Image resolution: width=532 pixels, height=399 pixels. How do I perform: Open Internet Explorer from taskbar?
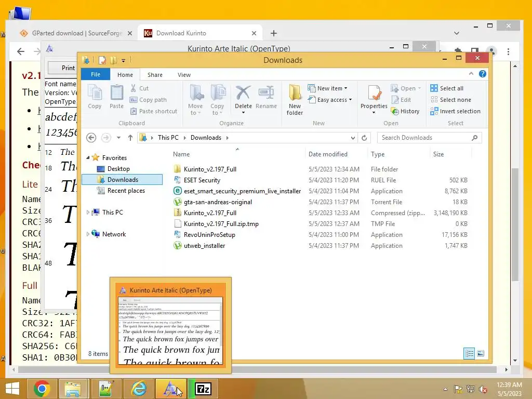tap(139, 389)
